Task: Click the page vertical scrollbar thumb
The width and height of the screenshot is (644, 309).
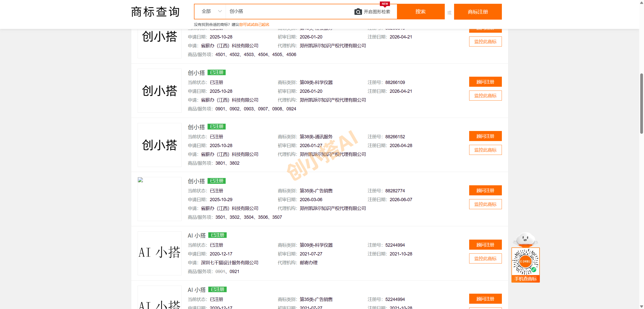Action: (641, 103)
